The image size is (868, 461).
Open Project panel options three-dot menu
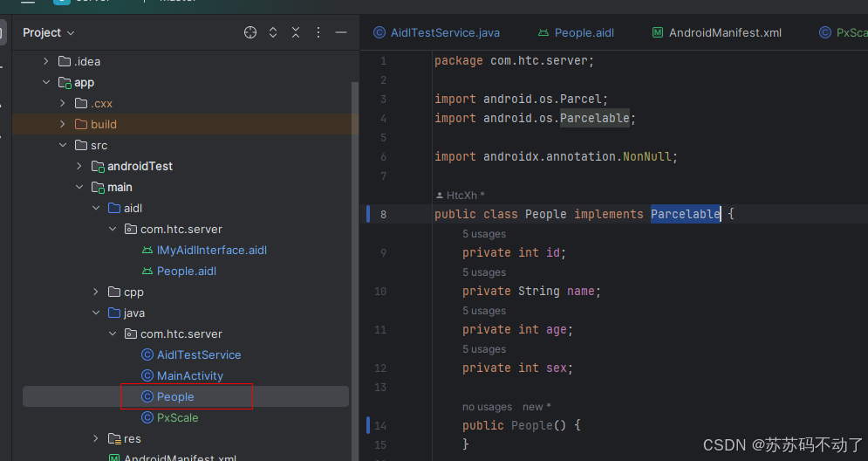(x=318, y=32)
